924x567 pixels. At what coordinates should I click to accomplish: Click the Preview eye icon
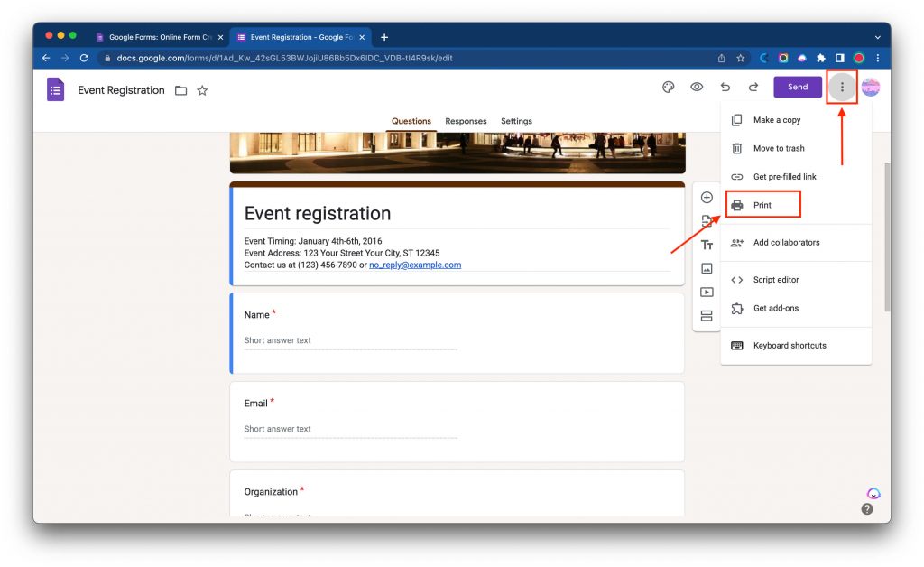pyautogui.click(x=696, y=87)
